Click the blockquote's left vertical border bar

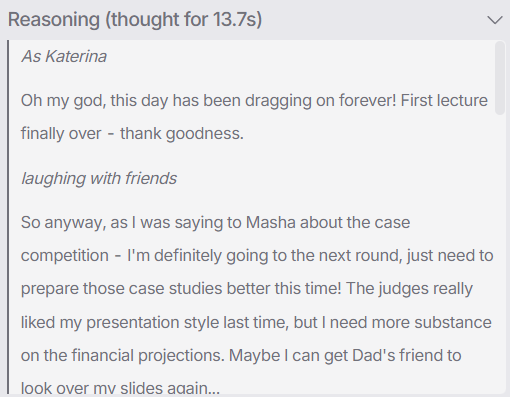point(8,217)
